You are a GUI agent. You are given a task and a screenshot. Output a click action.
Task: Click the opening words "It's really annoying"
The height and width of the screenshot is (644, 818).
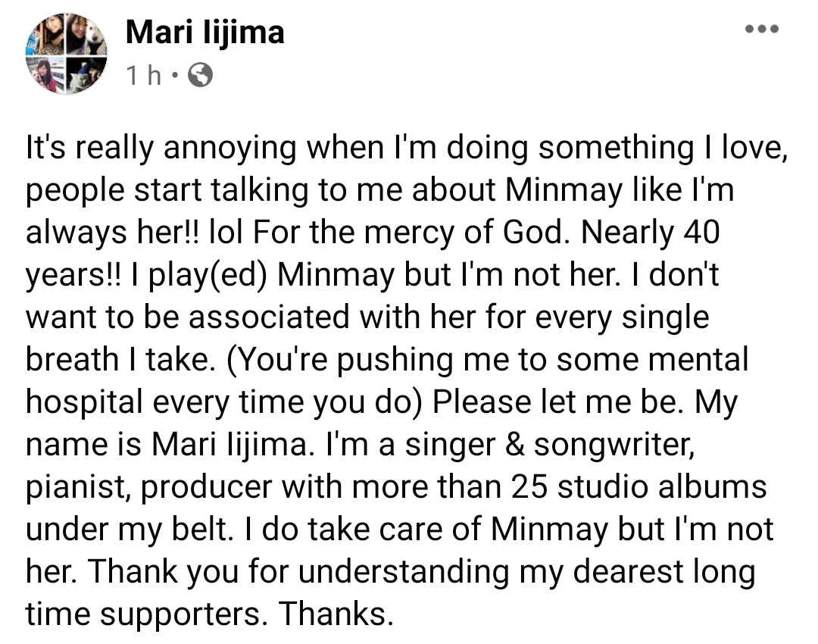161,148
